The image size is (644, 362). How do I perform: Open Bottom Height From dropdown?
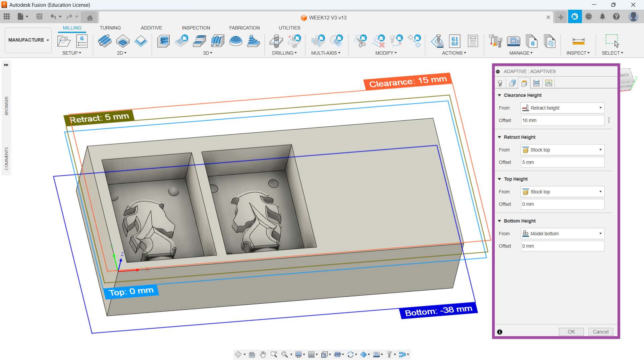coord(562,234)
